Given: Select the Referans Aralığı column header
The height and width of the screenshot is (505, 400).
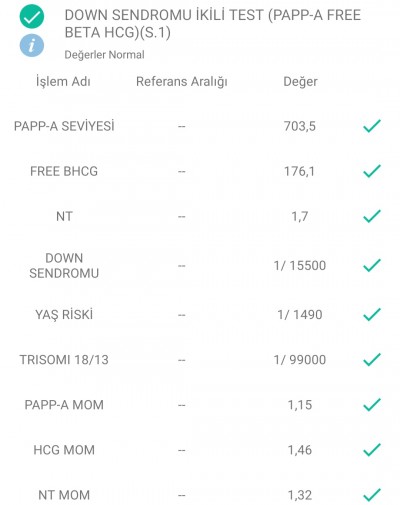Looking at the screenshot, I should 182,82.
